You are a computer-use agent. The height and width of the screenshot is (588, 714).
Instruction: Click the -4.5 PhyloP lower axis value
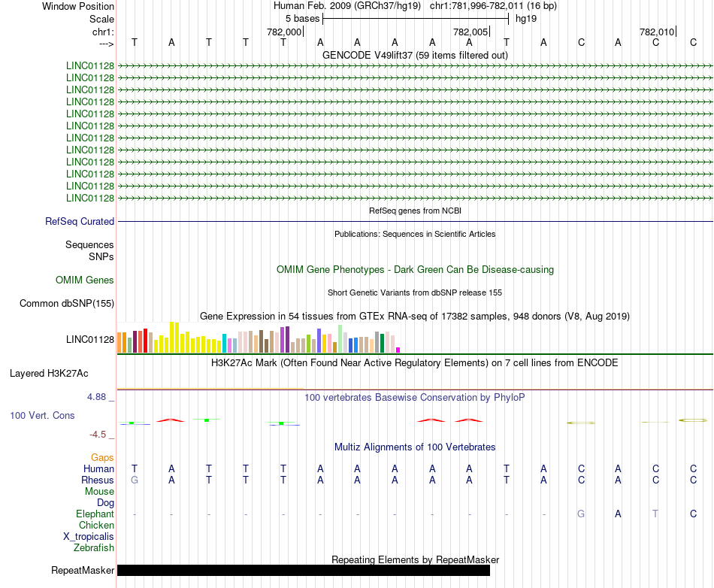pyautogui.click(x=98, y=435)
